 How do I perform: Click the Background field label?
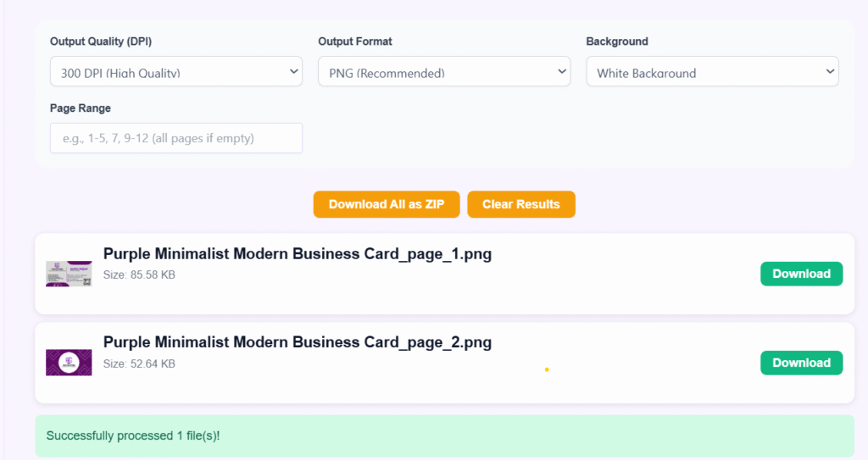(x=617, y=42)
